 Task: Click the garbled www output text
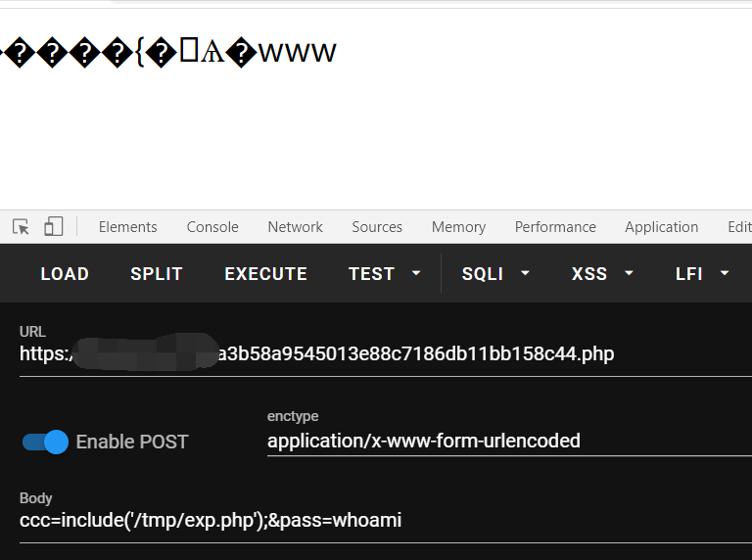click(x=167, y=52)
